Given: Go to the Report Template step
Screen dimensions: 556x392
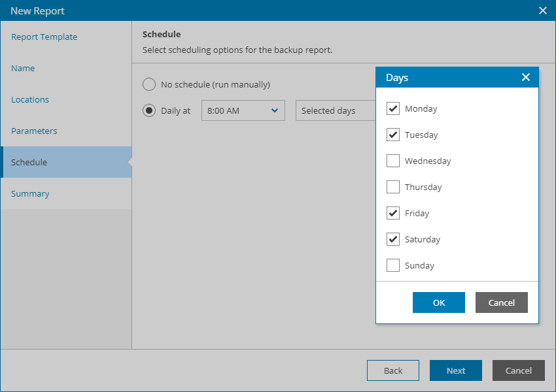Looking at the screenshot, I should click(x=44, y=37).
